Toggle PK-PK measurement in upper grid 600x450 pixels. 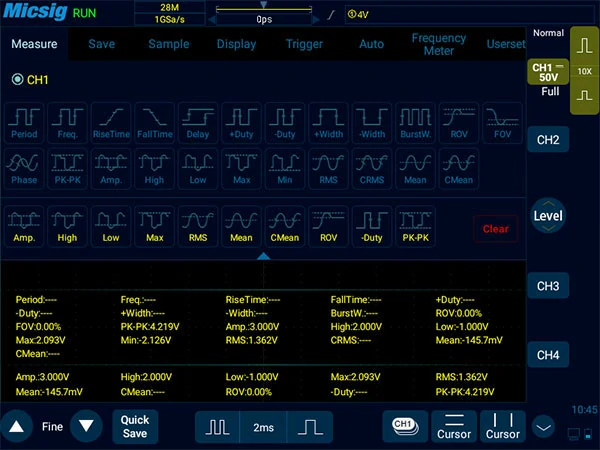[x=67, y=169]
